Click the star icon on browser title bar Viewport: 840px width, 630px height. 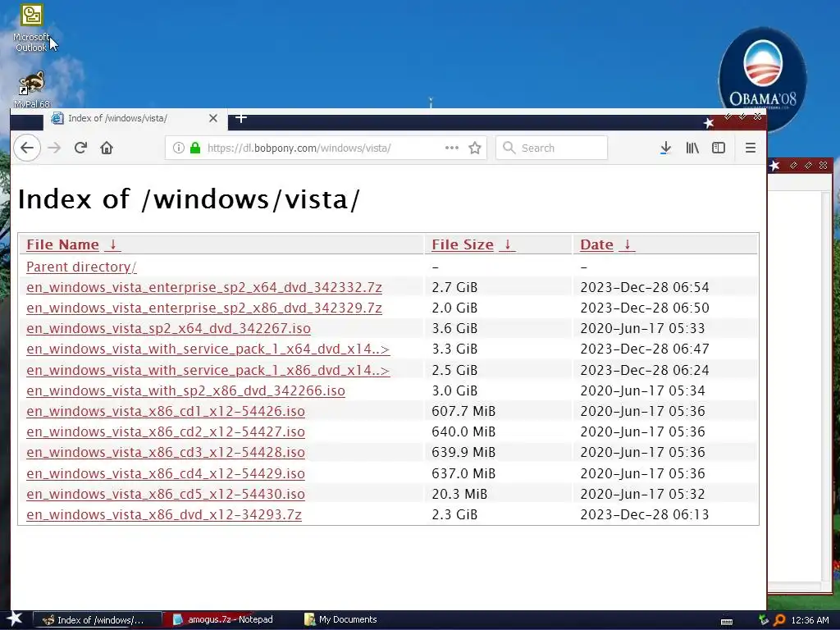pos(709,123)
